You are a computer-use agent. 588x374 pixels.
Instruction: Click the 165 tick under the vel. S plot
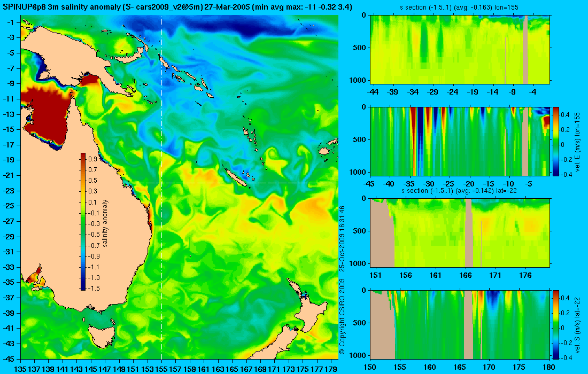459,367
